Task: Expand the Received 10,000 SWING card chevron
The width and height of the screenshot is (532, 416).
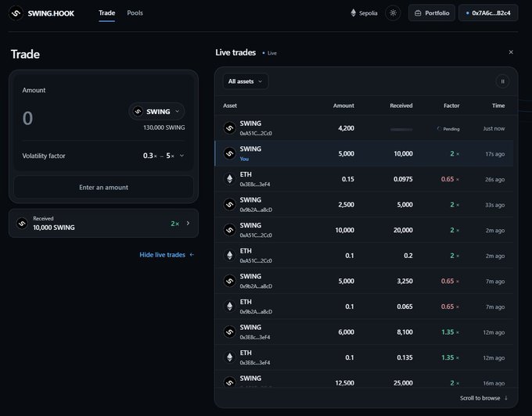Action: click(x=189, y=223)
